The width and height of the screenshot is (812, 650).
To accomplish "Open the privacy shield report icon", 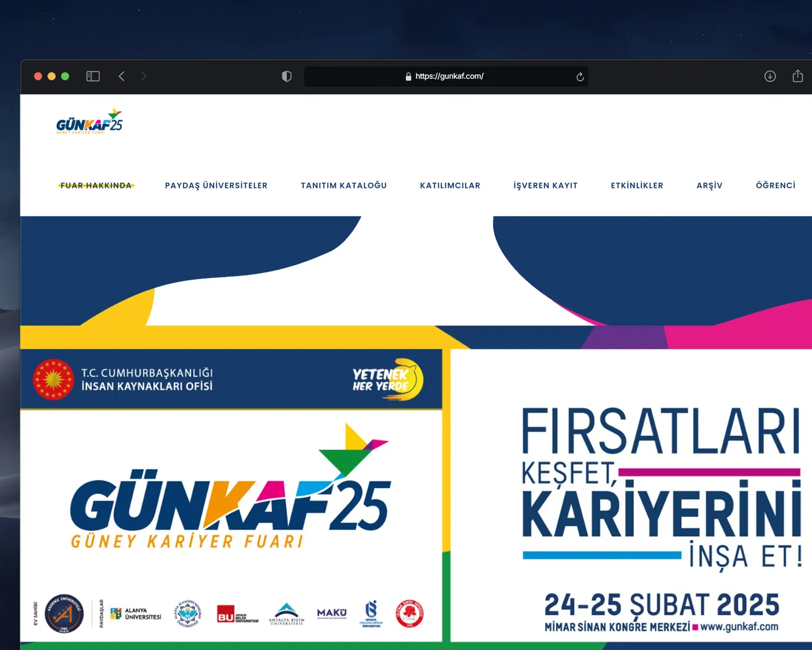I will click(x=287, y=76).
